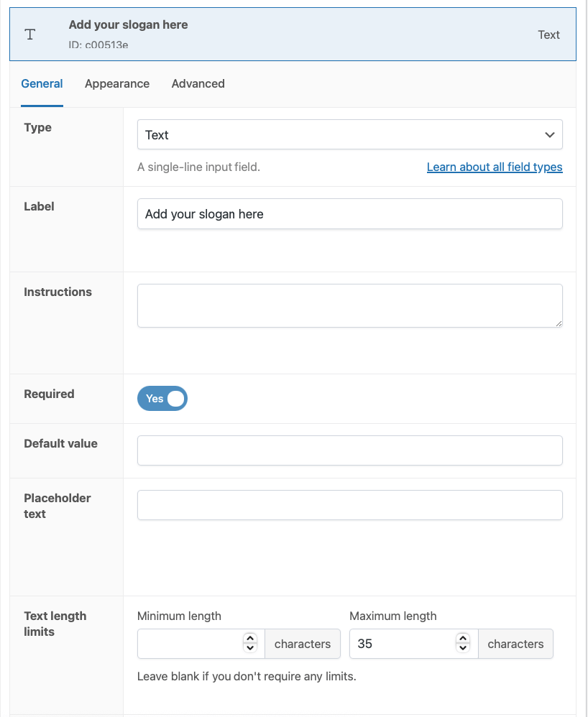This screenshot has width=588, height=717.
Task: Open the Type dropdown showing Text
Action: (x=349, y=134)
